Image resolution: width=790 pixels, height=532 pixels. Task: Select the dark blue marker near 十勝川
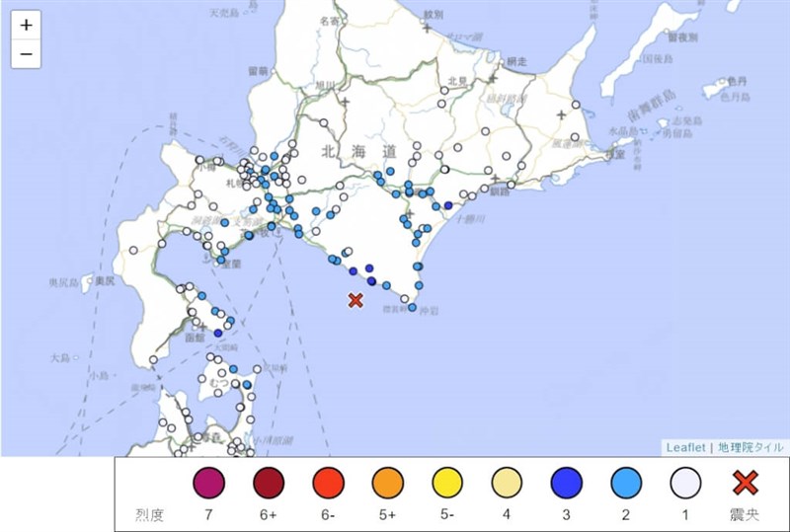pos(448,205)
